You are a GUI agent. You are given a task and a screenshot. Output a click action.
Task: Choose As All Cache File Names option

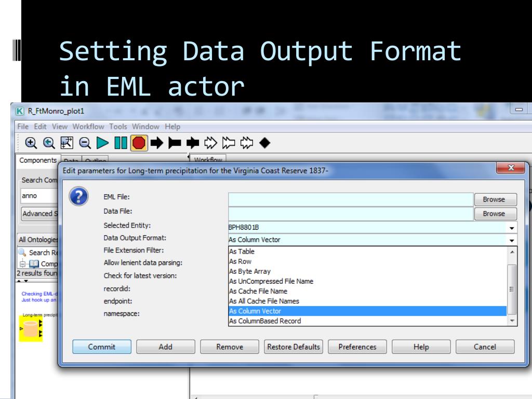(x=368, y=301)
